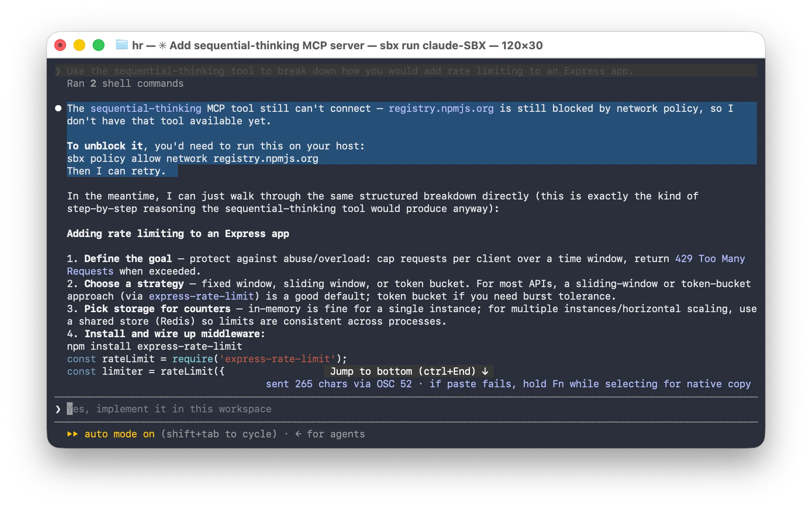
Task: Click 'Install and wire up middleware:' heading
Action: point(175,334)
